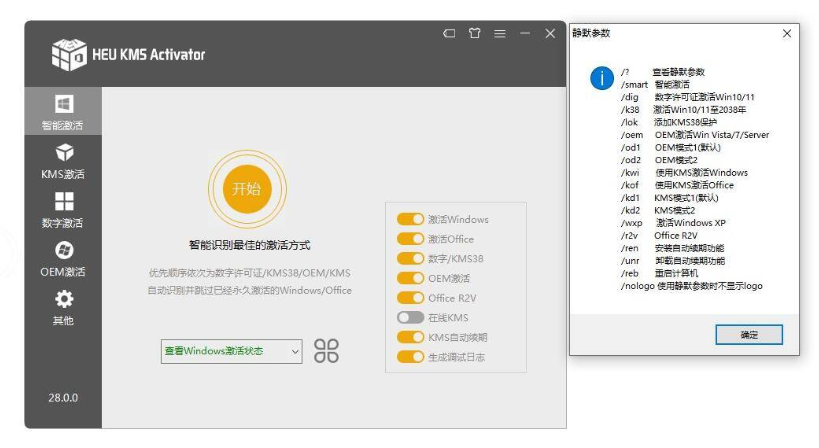This screenshot has width=819, height=448.
Task: Open the 查看Windows激活状态 dropdown
Action: tap(231, 351)
